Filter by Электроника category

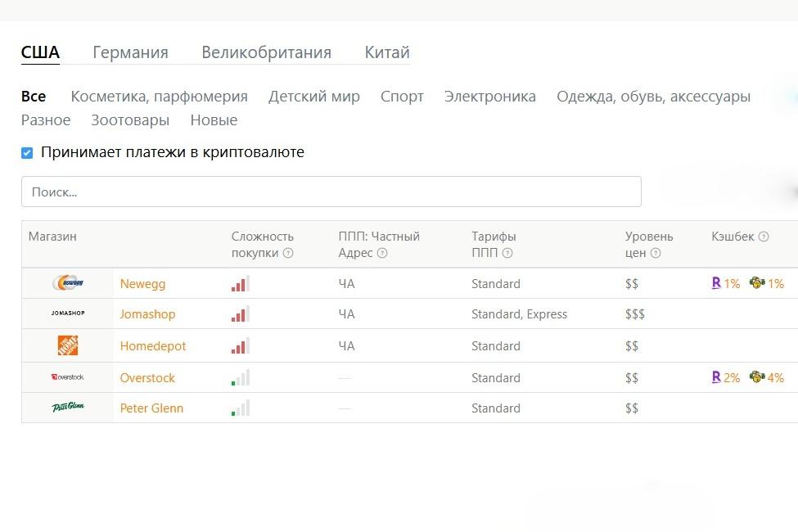point(489,97)
